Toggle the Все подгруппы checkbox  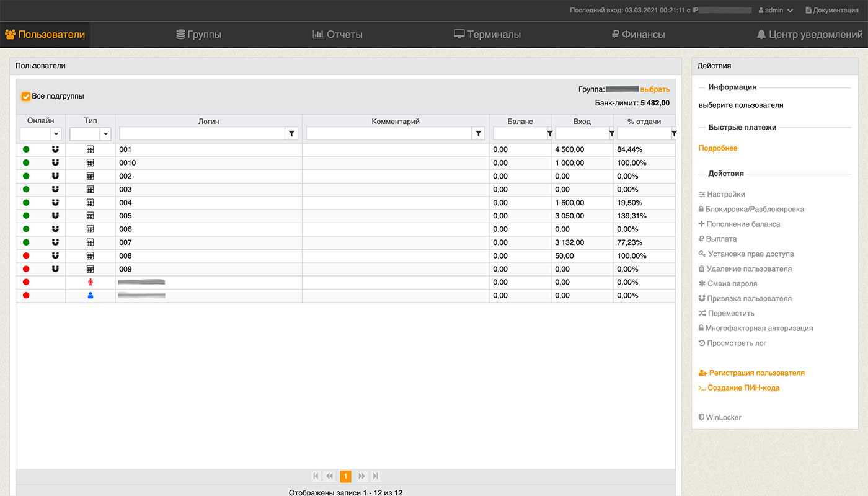[26, 97]
